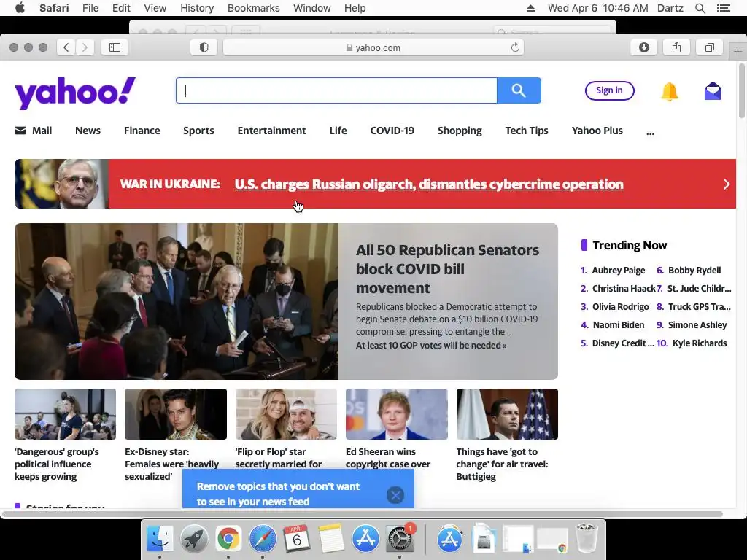
Task: Open Entertainment section
Action: [x=271, y=131]
